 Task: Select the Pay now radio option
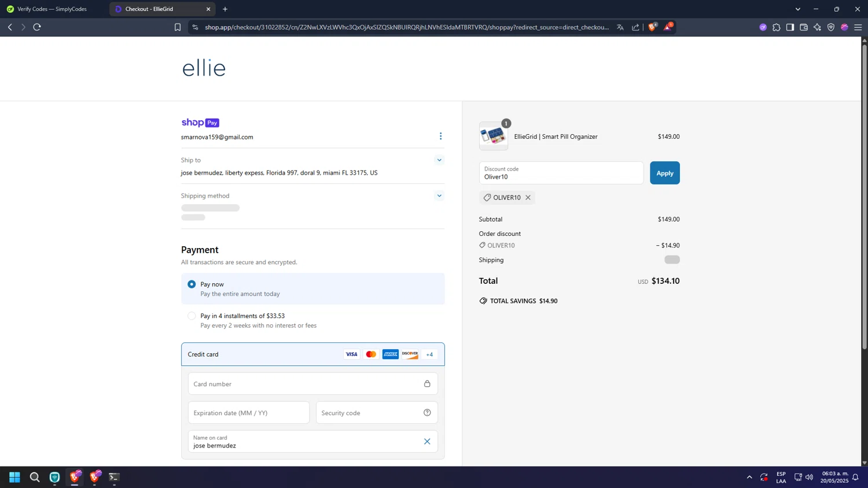pyautogui.click(x=192, y=284)
